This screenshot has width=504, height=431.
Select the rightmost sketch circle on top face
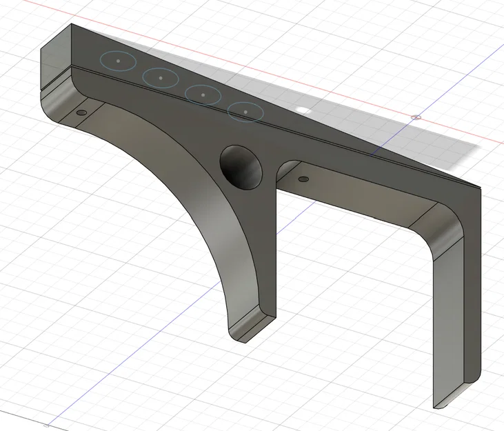(245, 112)
